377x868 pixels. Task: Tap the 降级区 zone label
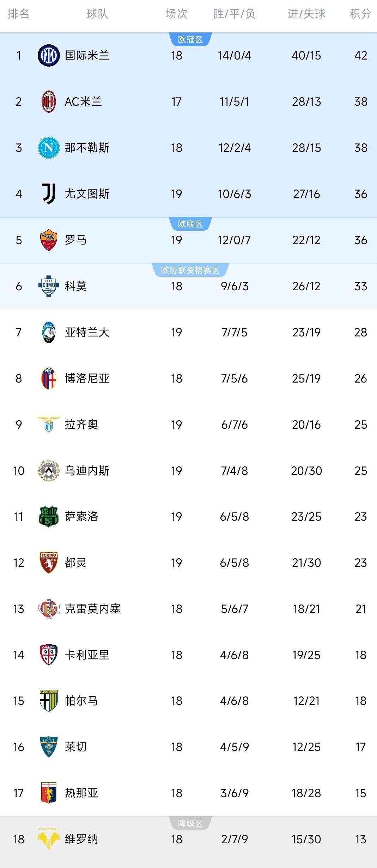coord(190,823)
